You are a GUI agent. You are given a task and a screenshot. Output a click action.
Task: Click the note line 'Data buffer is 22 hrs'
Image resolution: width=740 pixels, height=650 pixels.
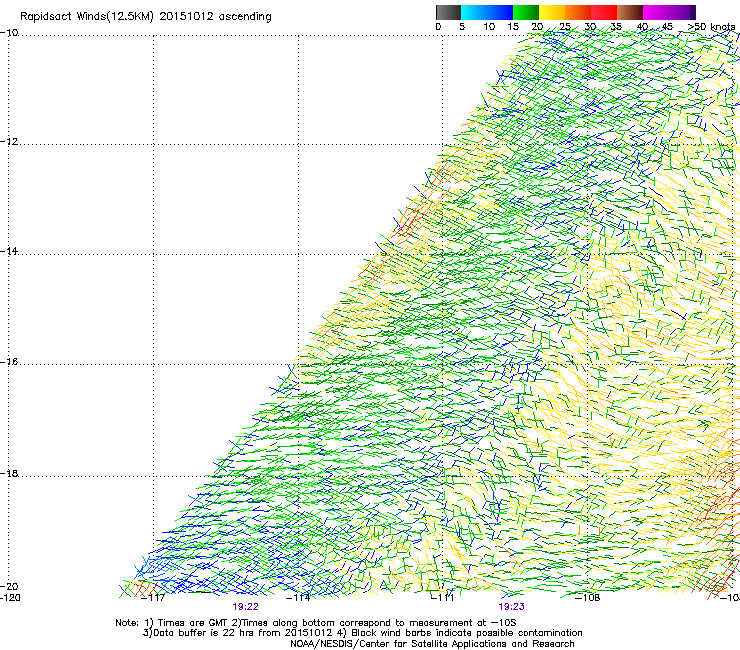(x=205, y=633)
